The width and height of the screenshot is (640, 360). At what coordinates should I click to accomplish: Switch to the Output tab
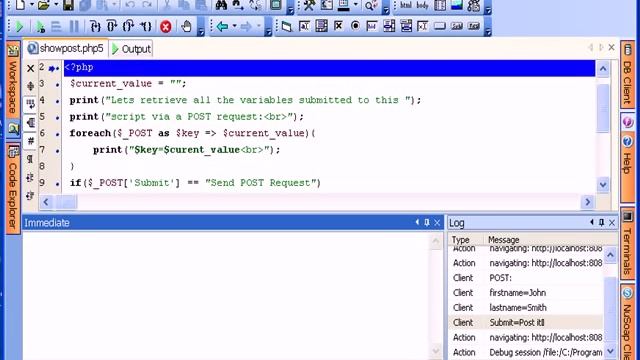[x=131, y=49]
